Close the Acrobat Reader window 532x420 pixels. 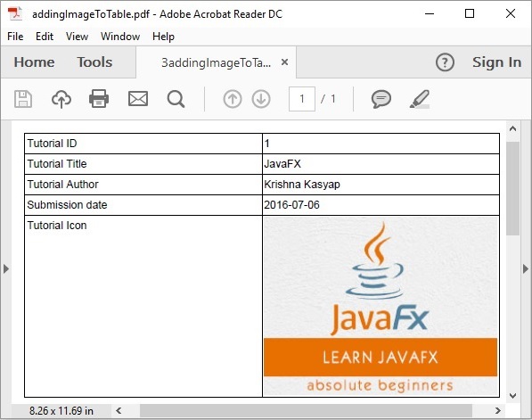511,14
